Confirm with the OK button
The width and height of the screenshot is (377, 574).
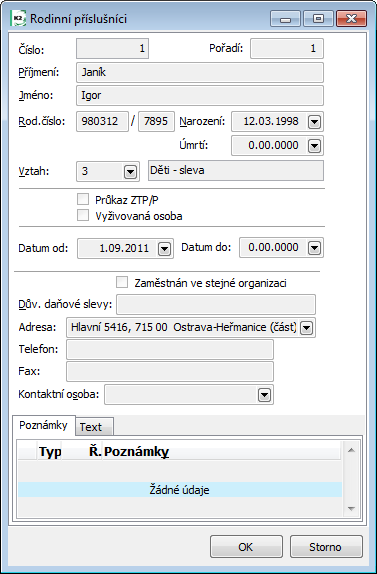point(246,547)
